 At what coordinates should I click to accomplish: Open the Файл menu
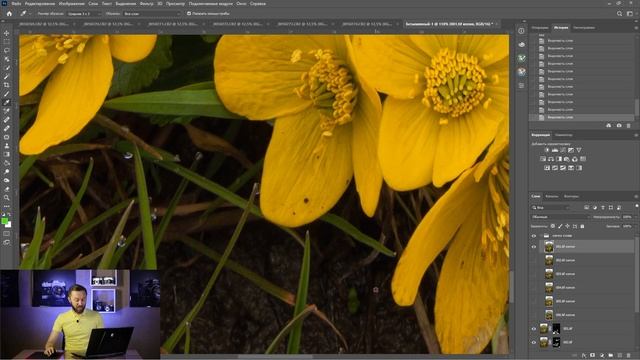16,4
